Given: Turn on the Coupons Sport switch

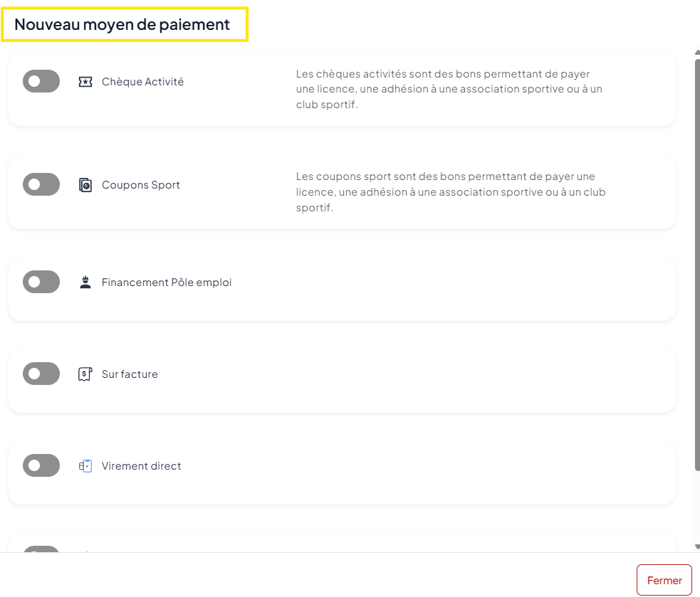Looking at the screenshot, I should click(41, 185).
